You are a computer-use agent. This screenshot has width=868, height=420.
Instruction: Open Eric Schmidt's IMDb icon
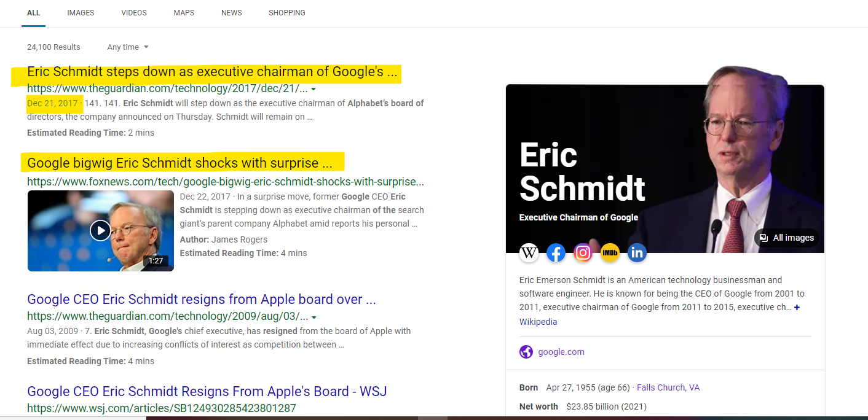(x=610, y=252)
